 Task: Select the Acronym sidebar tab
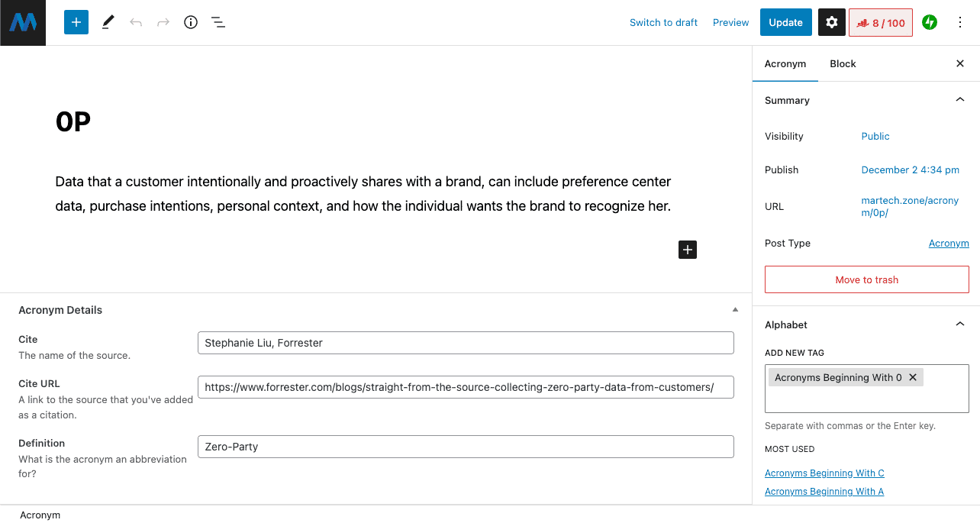785,64
